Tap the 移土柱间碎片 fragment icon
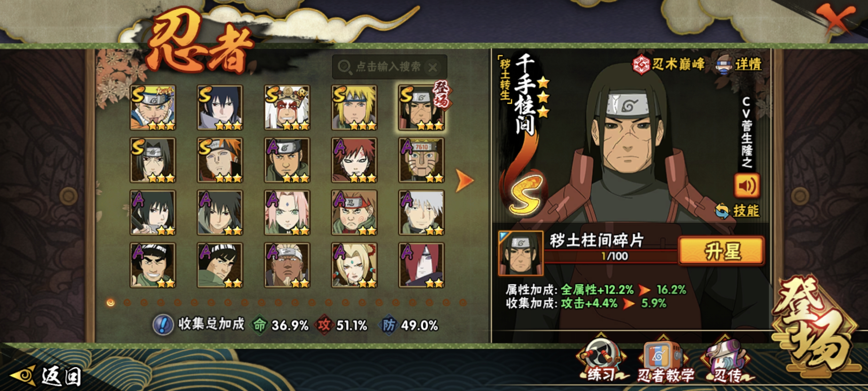The width and height of the screenshot is (868, 391). 521,253
